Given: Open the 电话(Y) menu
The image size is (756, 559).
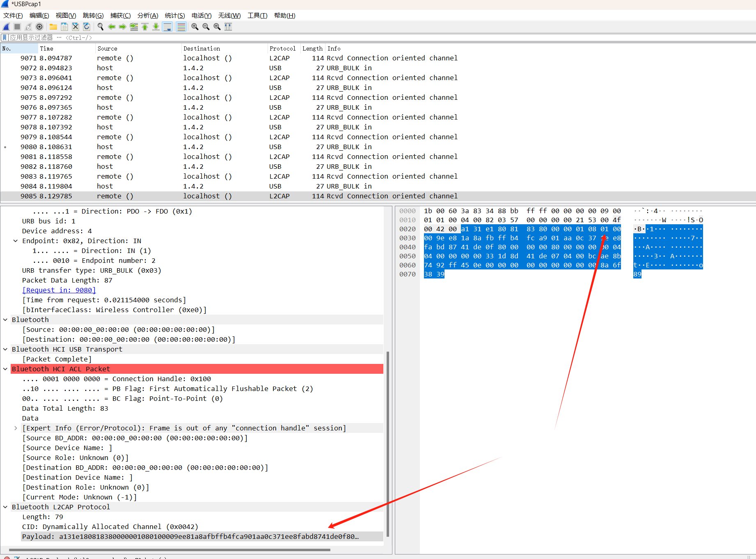Looking at the screenshot, I should [202, 16].
